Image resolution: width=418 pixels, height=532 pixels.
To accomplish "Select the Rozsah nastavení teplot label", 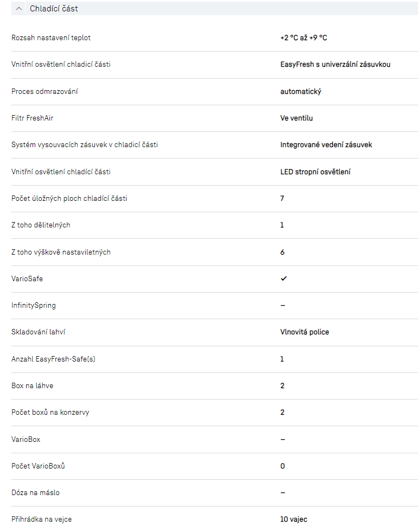I will [51, 38].
